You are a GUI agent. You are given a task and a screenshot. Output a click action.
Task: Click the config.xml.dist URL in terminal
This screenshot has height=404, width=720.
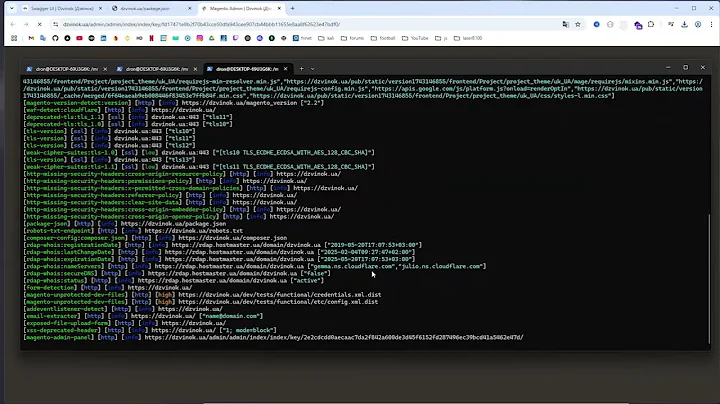pyautogui.click(x=278, y=302)
